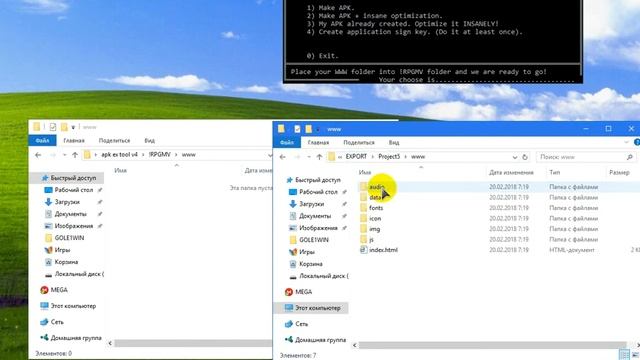The height and width of the screenshot is (360, 640).
Task: Open Локальный диск in the right sidebar
Action: click(x=319, y=276)
